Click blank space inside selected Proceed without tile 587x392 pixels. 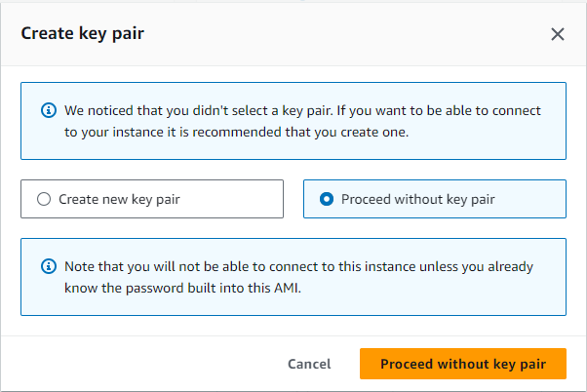[529, 199]
